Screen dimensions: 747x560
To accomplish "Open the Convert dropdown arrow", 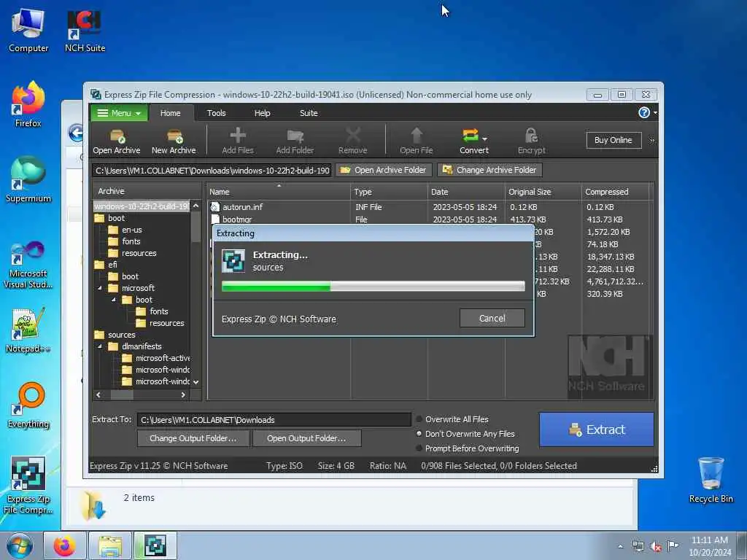I will [x=485, y=139].
